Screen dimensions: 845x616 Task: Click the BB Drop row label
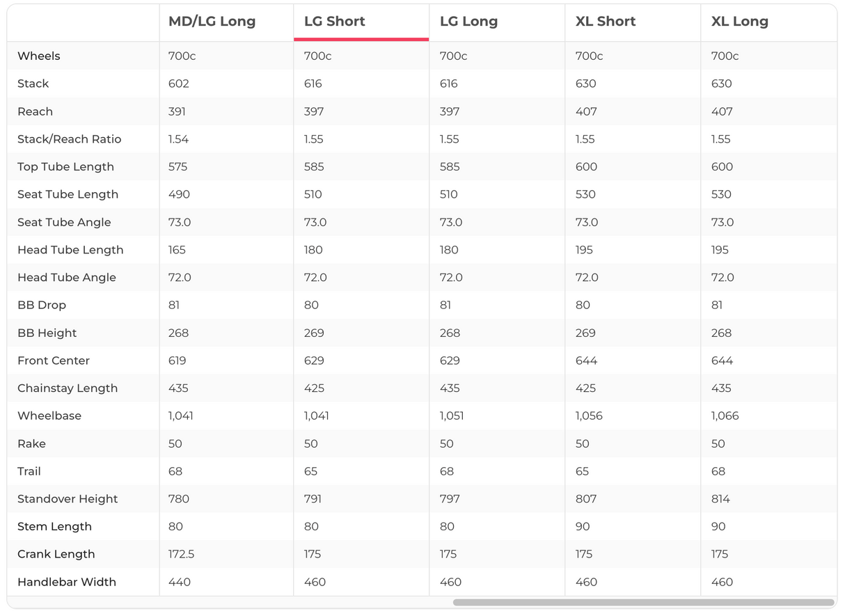click(x=42, y=305)
